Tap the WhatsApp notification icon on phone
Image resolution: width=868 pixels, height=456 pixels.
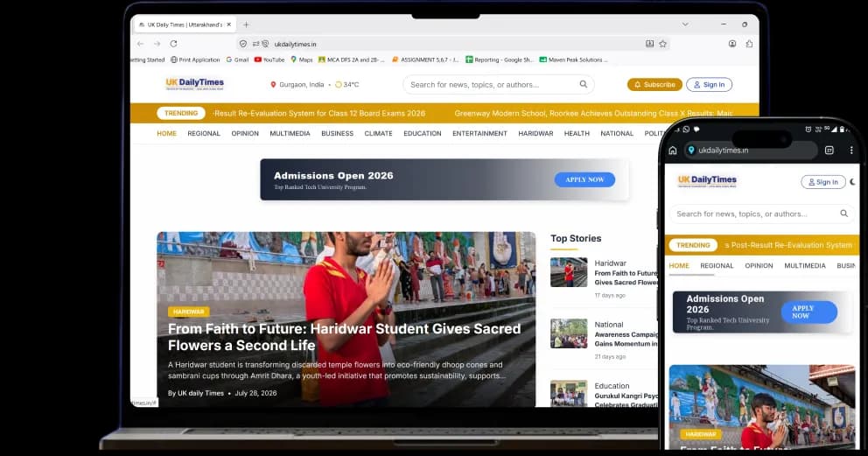pyautogui.click(x=686, y=129)
